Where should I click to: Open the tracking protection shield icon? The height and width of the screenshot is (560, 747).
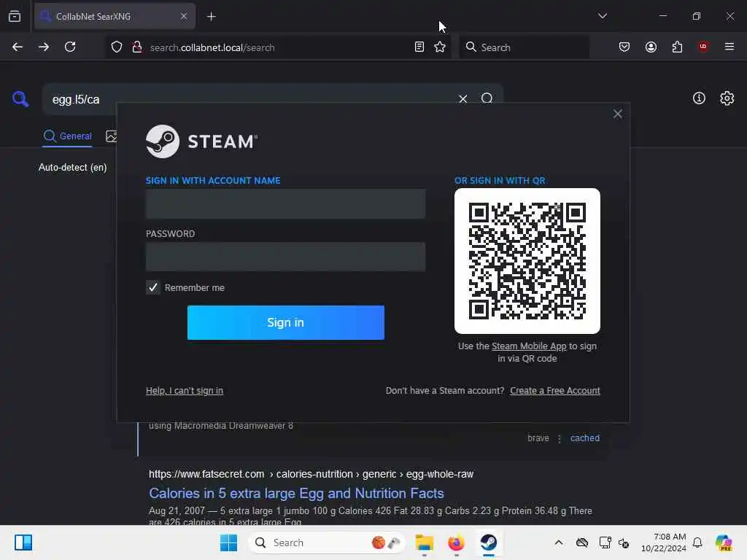(x=117, y=47)
